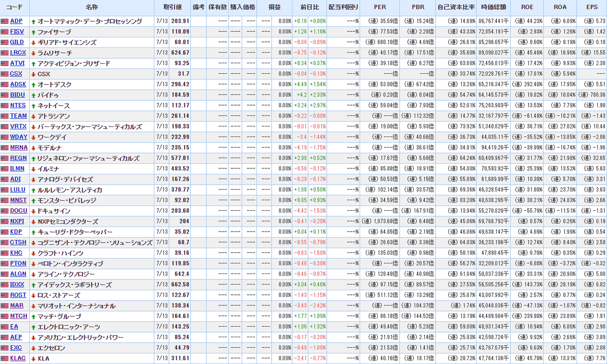Click the daily change value +4.49
The height and width of the screenshot is (364, 607).
click(x=300, y=84)
